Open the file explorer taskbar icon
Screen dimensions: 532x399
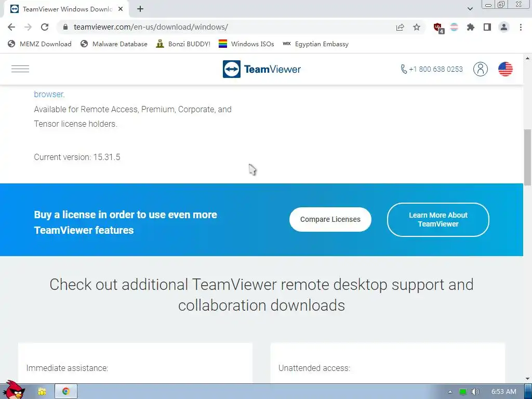tap(42, 392)
